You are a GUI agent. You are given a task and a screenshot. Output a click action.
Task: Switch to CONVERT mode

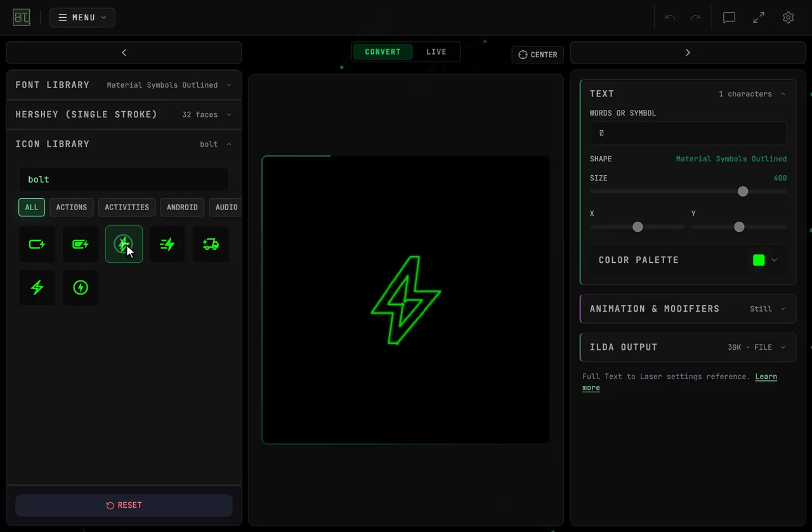(383, 52)
